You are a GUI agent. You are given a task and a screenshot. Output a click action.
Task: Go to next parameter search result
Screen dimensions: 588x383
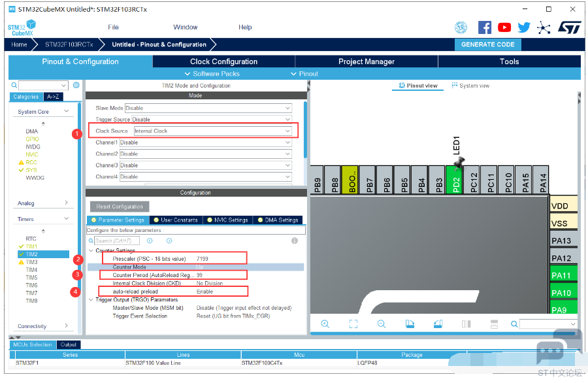pyautogui.click(x=169, y=241)
